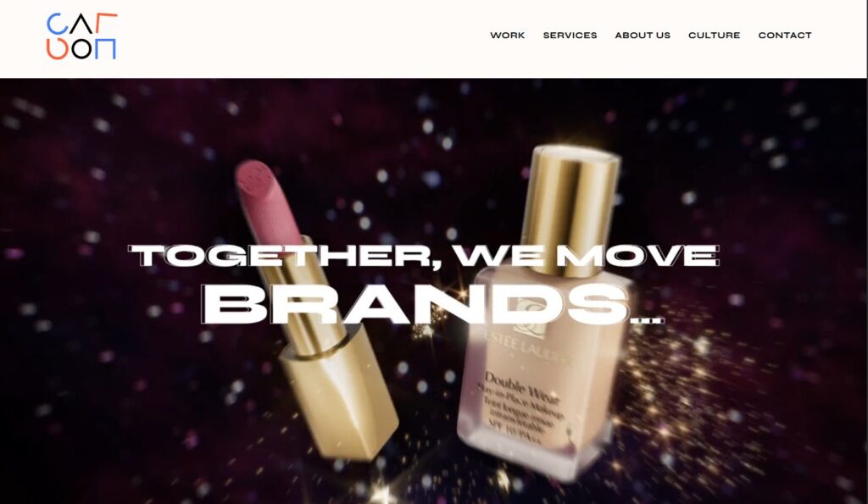Click the Carbon logo in the header
Image resolution: width=868 pixels, height=504 pixels.
click(82, 36)
